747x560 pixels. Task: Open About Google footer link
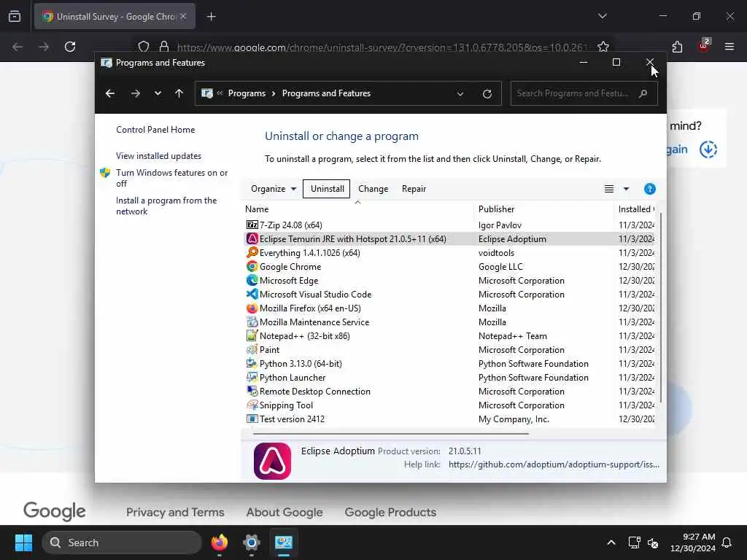285,512
